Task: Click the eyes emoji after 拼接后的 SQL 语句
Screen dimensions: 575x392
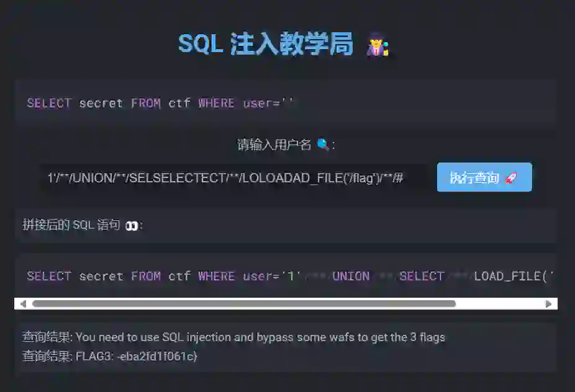Action: (x=132, y=226)
